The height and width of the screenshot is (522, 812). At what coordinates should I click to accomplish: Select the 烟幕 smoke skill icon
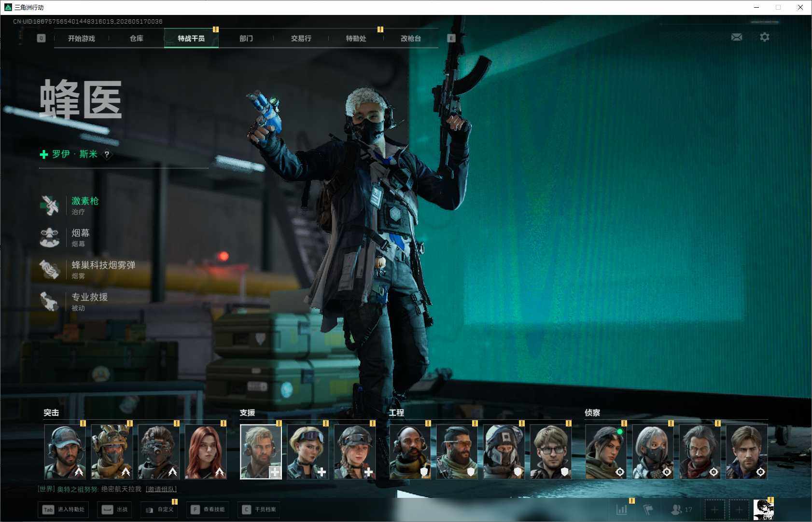(49, 237)
